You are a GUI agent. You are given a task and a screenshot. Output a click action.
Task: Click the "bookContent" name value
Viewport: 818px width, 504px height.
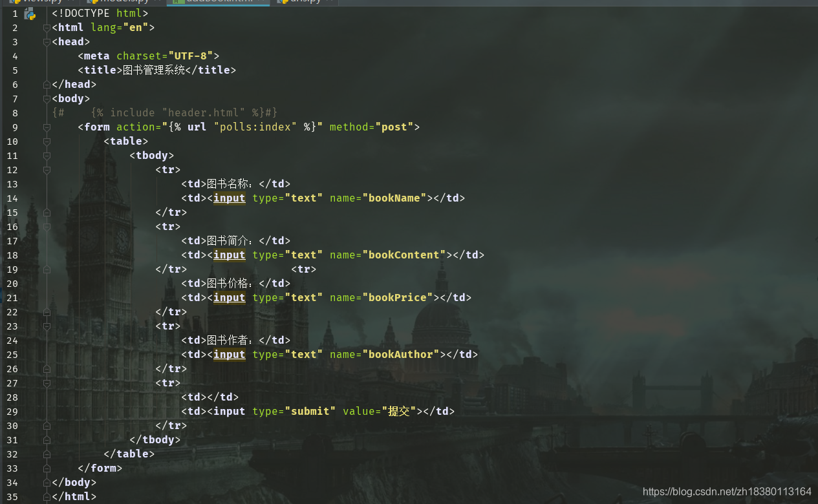click(x=404, y=255)
